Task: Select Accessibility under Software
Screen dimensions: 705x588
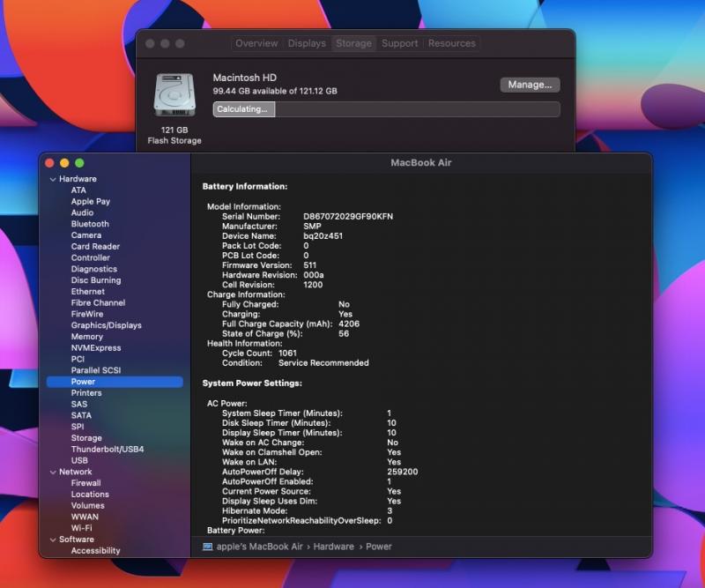Action: [x=95, y=551]
